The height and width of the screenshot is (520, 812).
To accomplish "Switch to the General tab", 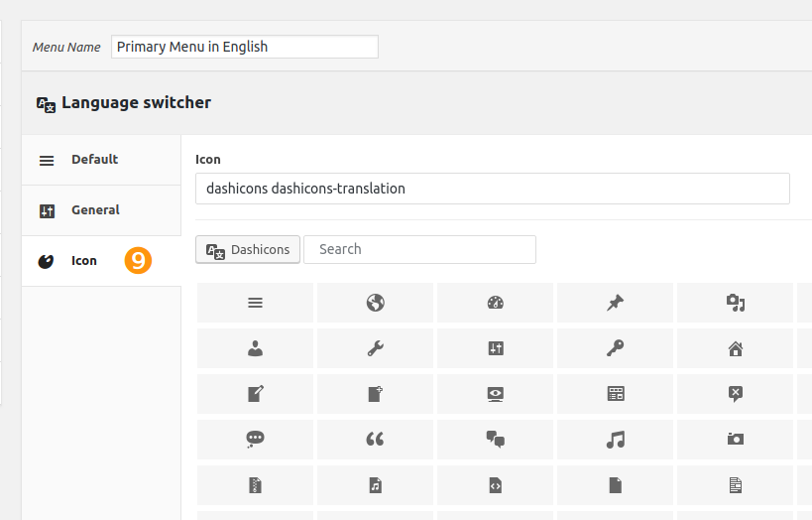I will point(101,210).
